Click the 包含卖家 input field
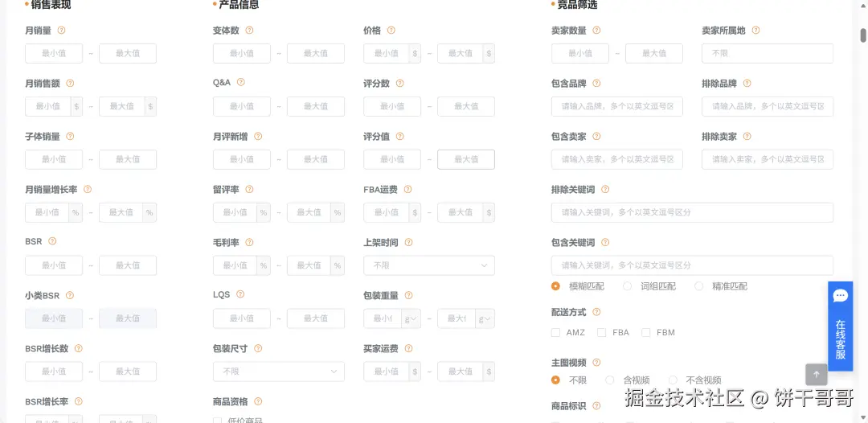868x423 pixels. (x=617, y=159)
